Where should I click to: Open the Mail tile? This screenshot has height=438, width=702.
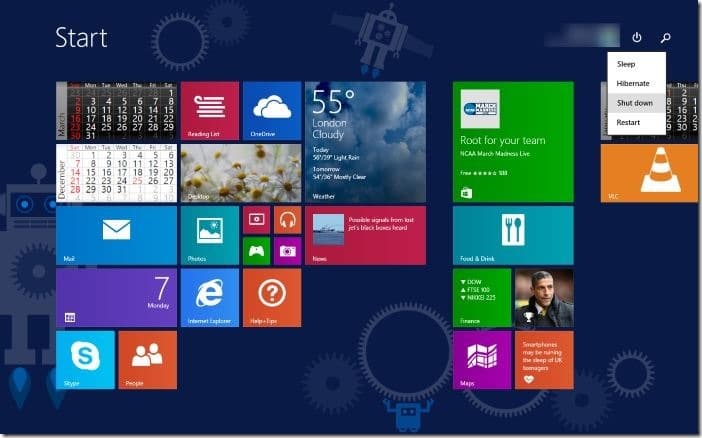coord(116,235)
